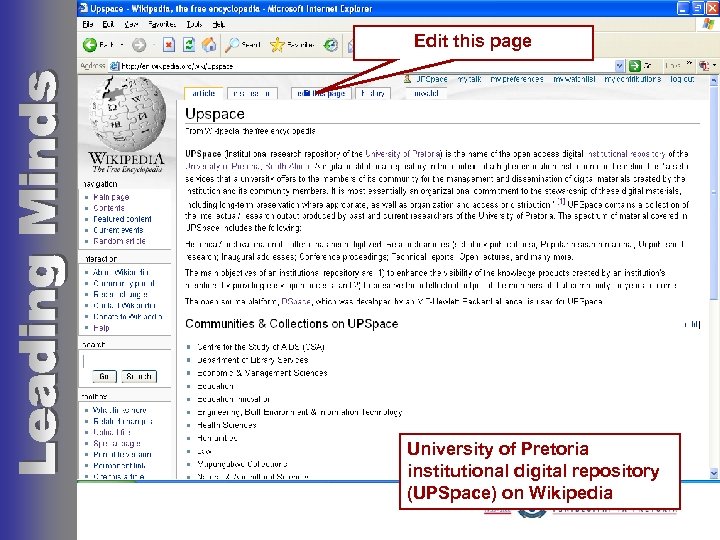Open the Community portal sidebar link
This screenshot has height=540, width=720.
124,283
